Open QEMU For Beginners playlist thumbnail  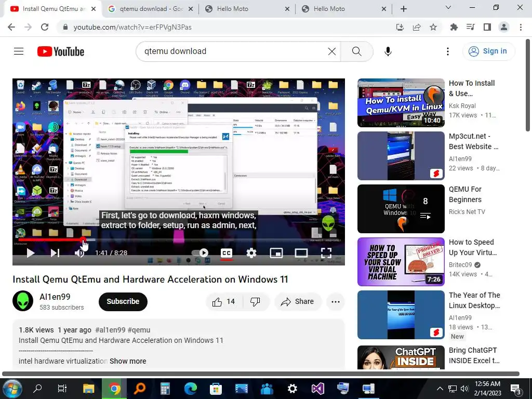[401, 209]
